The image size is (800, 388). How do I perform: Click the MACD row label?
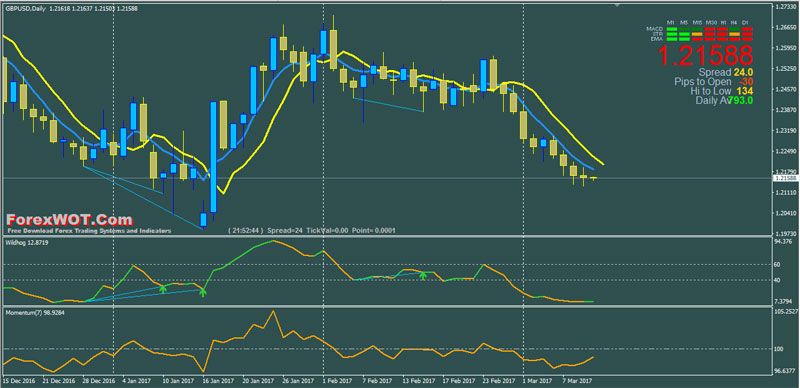click(x=655, y=29)
